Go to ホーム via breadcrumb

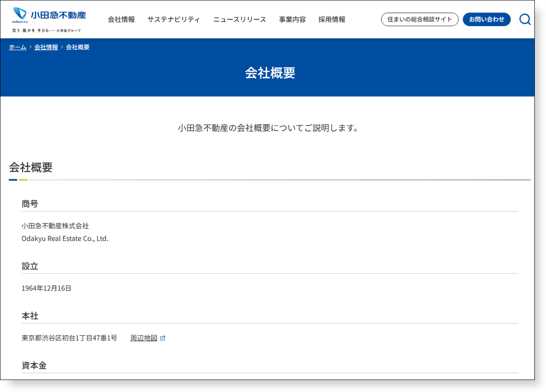click(18, 47)
